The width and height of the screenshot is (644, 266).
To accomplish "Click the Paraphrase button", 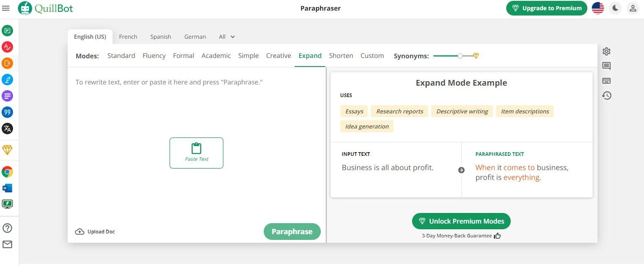I will pos(292,231).
